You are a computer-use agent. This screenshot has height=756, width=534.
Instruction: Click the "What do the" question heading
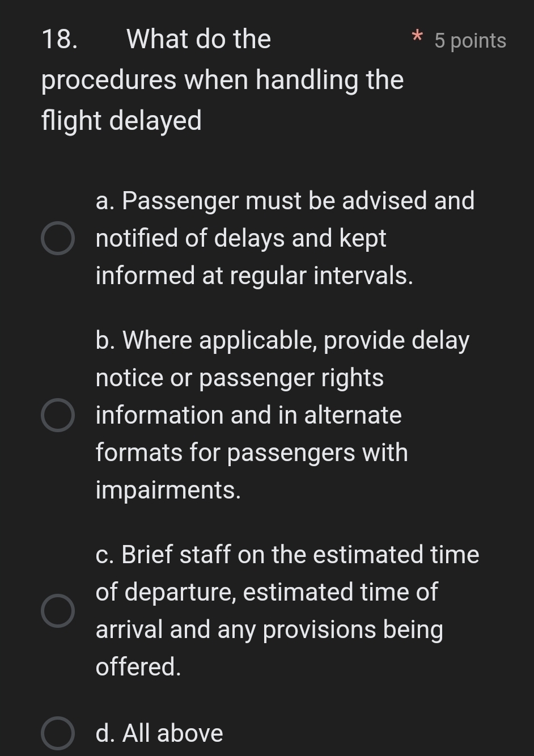[x=199, y=39]
